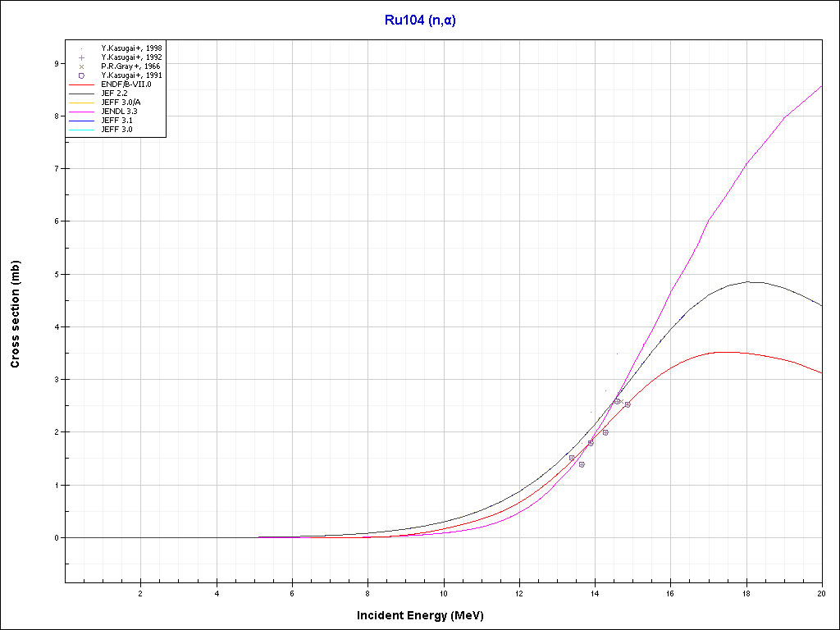The height and width of the screenshot is (630, 840).
Task: Select the leftmost data point near 13.4 MeV
Action: [572, 458]
